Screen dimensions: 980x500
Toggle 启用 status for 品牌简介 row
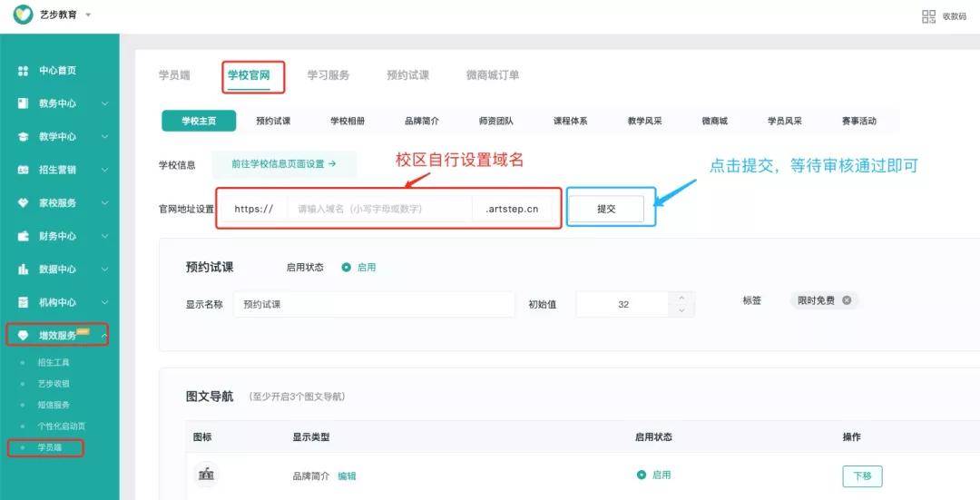(x=642, y=475)
